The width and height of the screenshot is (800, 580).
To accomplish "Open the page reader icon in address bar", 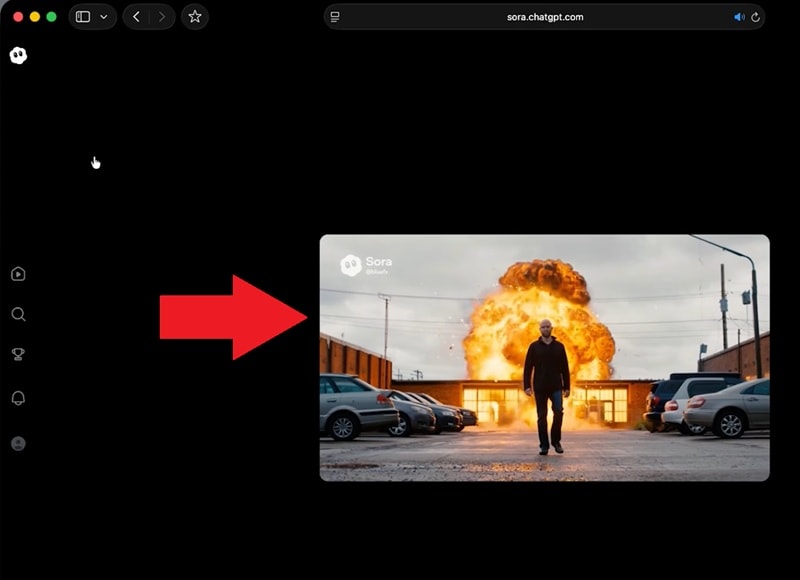I will tap(335, 17).
